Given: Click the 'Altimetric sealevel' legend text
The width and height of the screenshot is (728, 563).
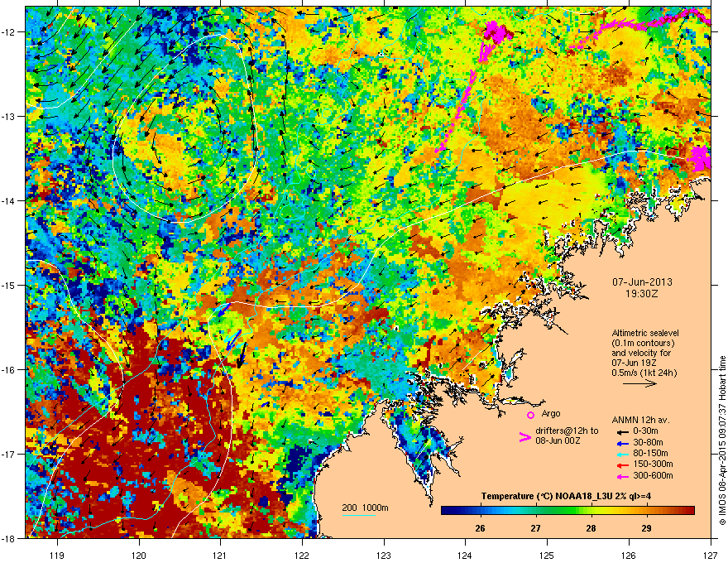Looking at the screenshot, I should pyautogui.click(x=645, y=333).
